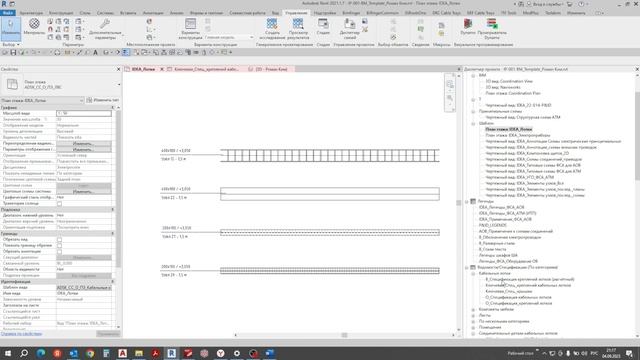This screenshot has width=640, height=360.
Task: Click the Save icon in quick access toolbar
Action: [13, 52]
